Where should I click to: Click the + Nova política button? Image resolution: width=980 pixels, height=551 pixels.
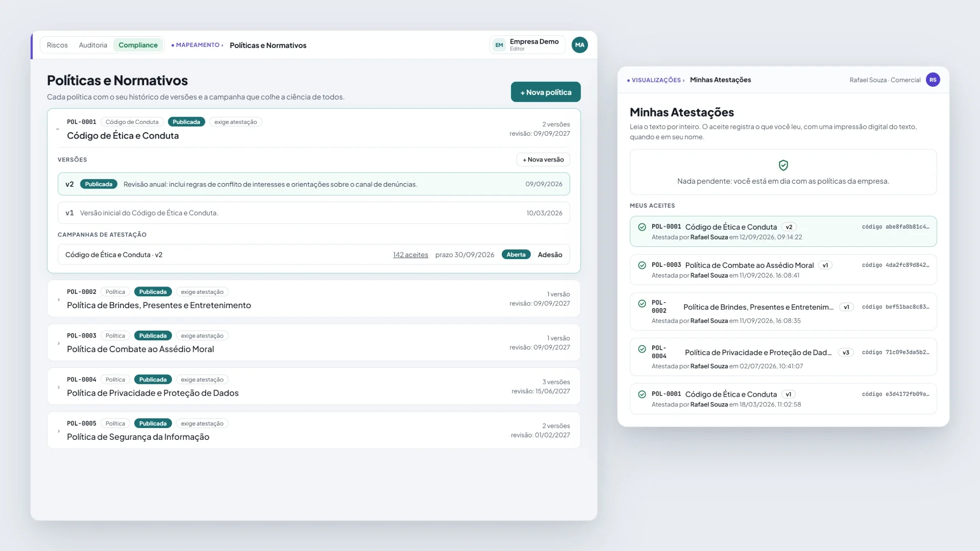pyautogui.click(x=546, y=92)
